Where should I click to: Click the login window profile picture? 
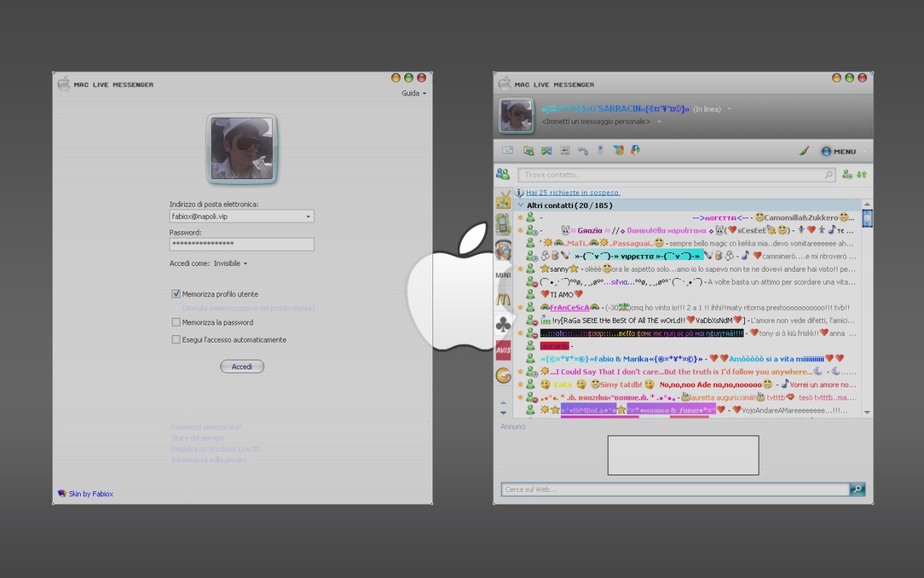point(242,149)
